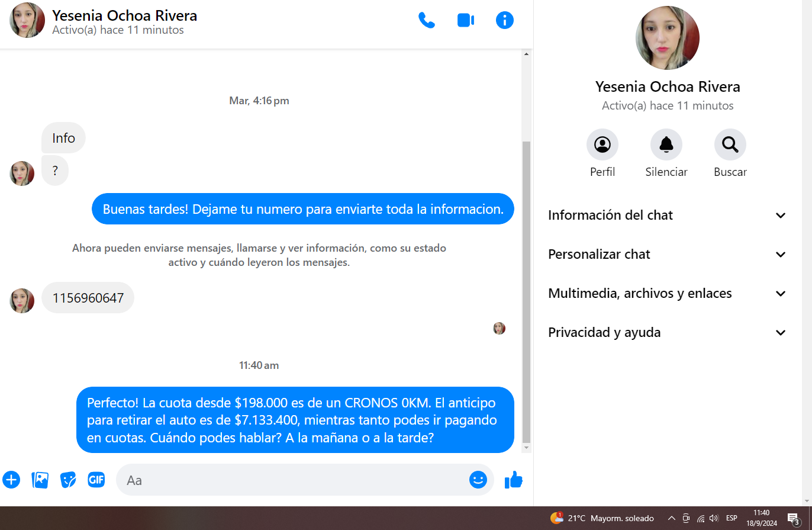The height and width of the screenshot is (530, 812).
Task: Expand Información del chat section
Action: tap(668, 215)
